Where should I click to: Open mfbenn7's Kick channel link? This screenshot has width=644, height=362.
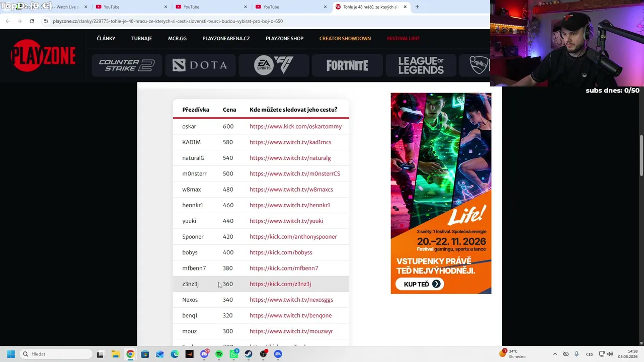coord(284,268)
